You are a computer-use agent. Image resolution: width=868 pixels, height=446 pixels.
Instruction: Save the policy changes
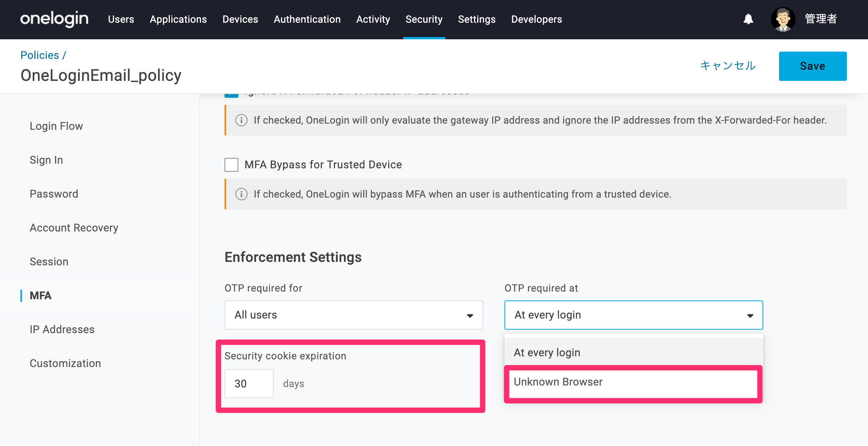pos(813,66)
